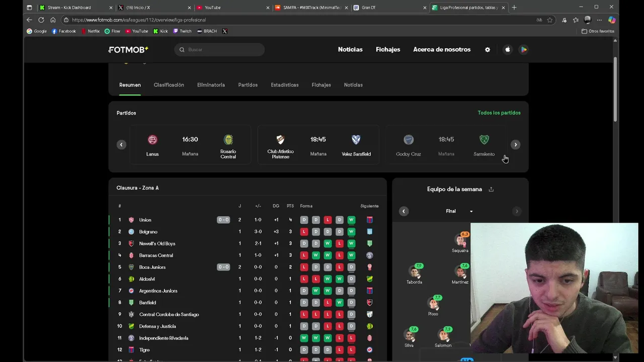Click the browser address bar
Screen dimensions: 644x362
click(302, 20)
